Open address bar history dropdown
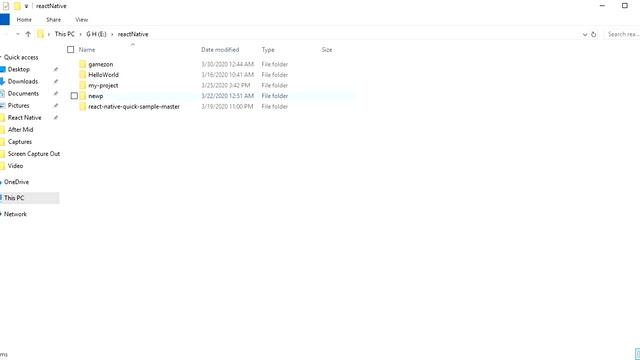Viewport: 640px width, 360px height. 584,34
